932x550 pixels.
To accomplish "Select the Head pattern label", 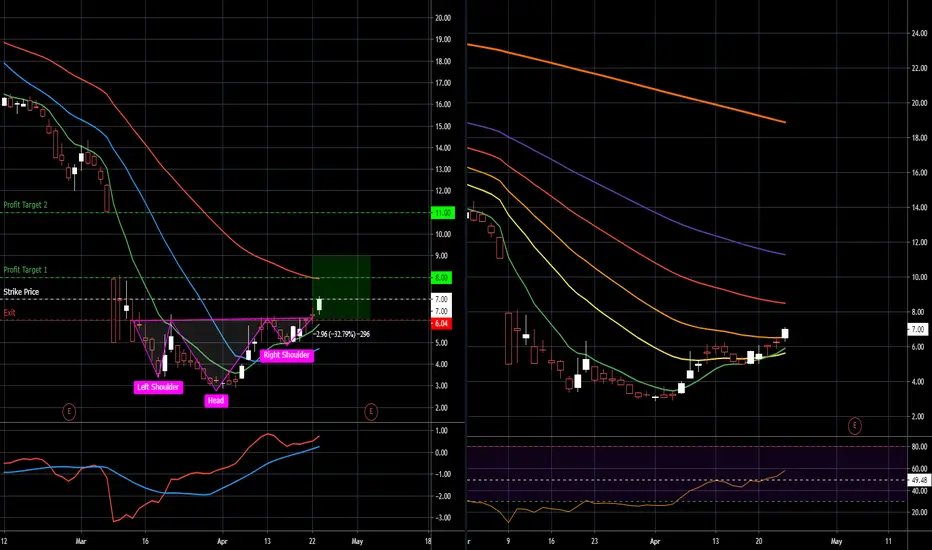I will pyautogui.click(x=216, y=401).
